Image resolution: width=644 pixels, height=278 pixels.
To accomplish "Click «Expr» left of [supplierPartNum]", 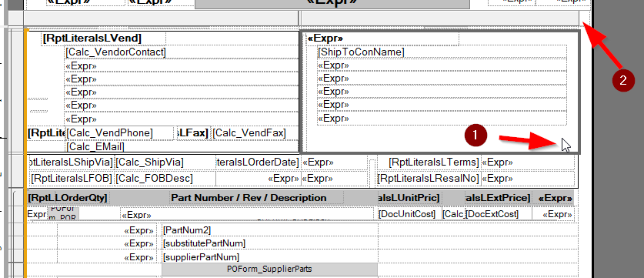I will click(x=107, y=257).
